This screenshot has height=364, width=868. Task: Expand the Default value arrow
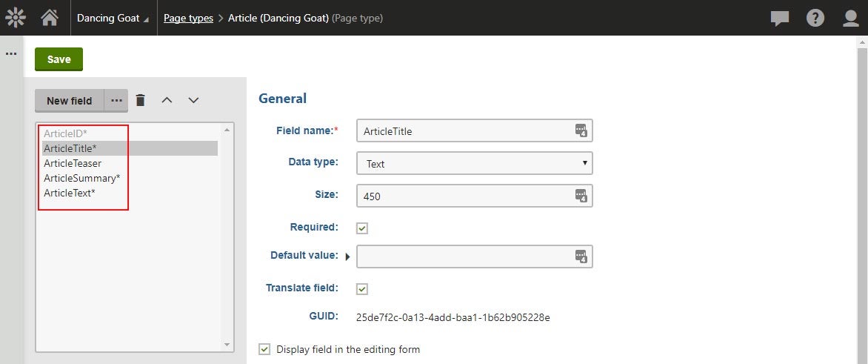347,257
